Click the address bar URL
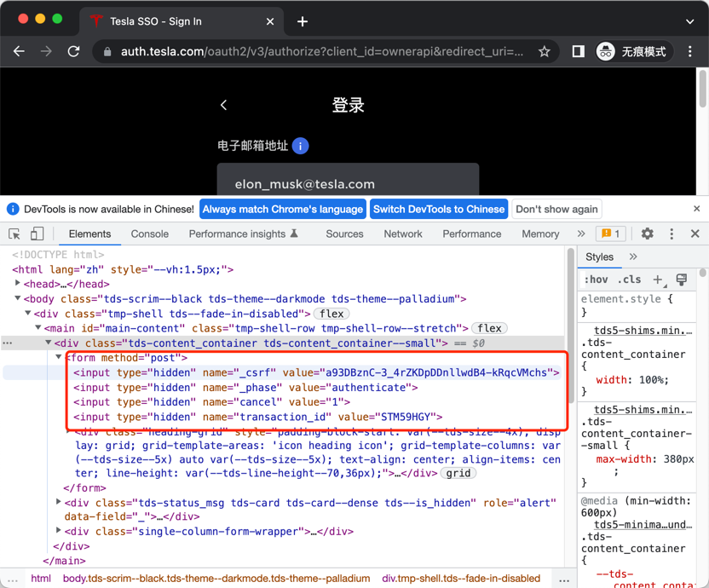Image resolution: width=709 pixels, height=588 pixels. [x=322, y=52]
